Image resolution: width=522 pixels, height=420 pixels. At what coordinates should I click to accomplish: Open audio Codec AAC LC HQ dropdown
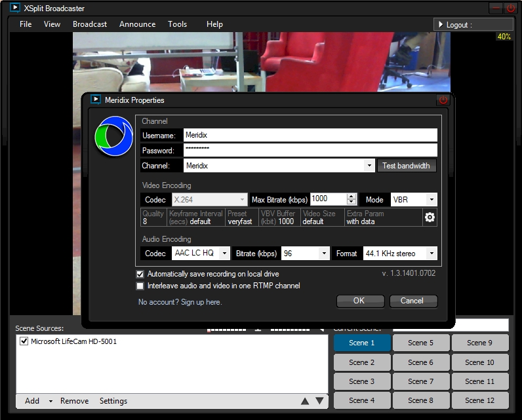224,254
